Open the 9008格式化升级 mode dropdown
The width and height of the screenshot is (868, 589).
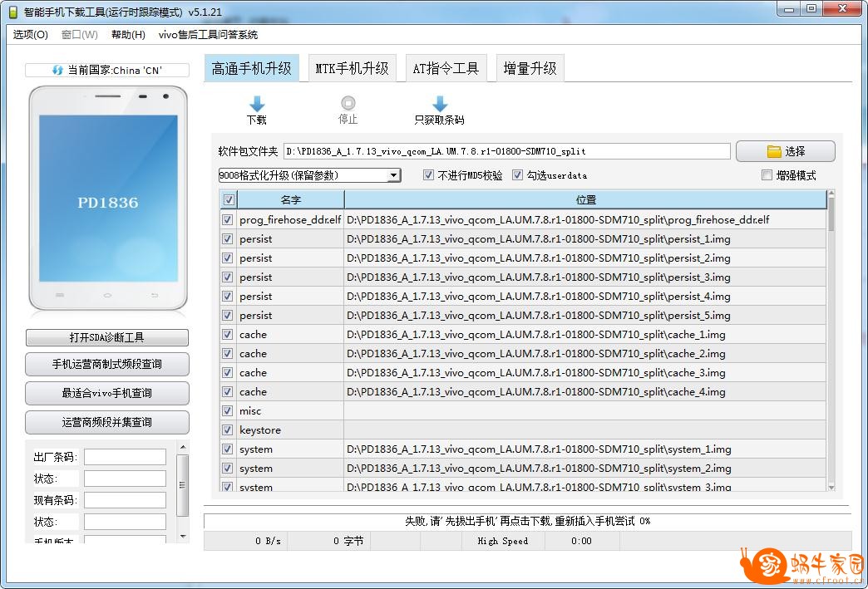(393, 175)
